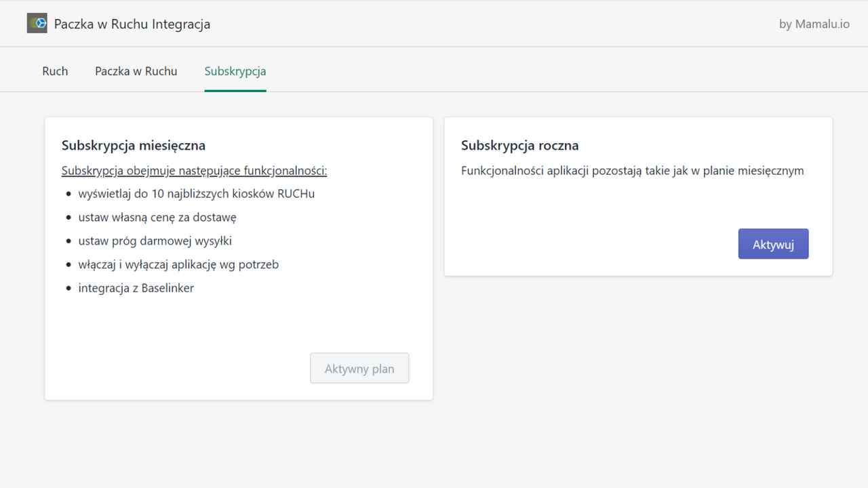The height and width of the screenshot is (488, 868).
Task: Activate the yearly subscription with Aktywuj
Action: point(773,244)
